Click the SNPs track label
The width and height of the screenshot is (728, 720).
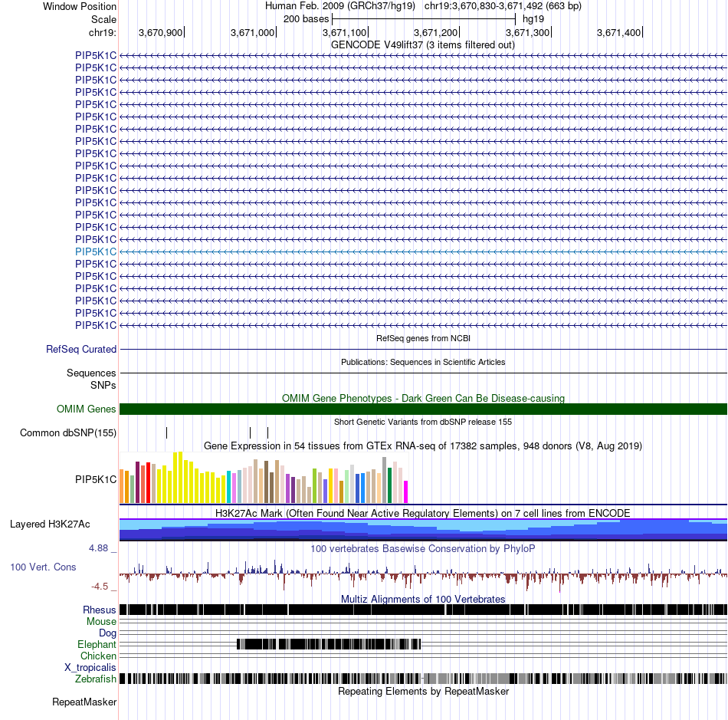click(103, 385)
